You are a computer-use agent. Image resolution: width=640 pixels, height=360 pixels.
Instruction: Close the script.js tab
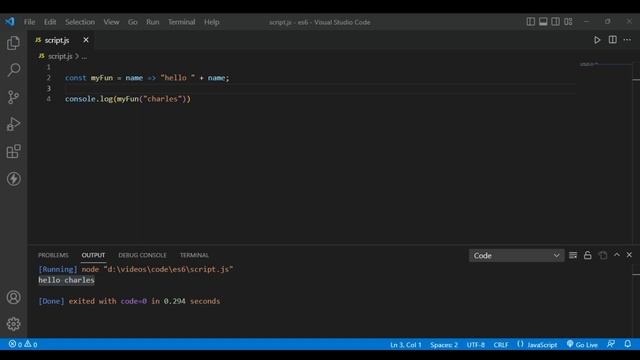[x=86, y=40]
